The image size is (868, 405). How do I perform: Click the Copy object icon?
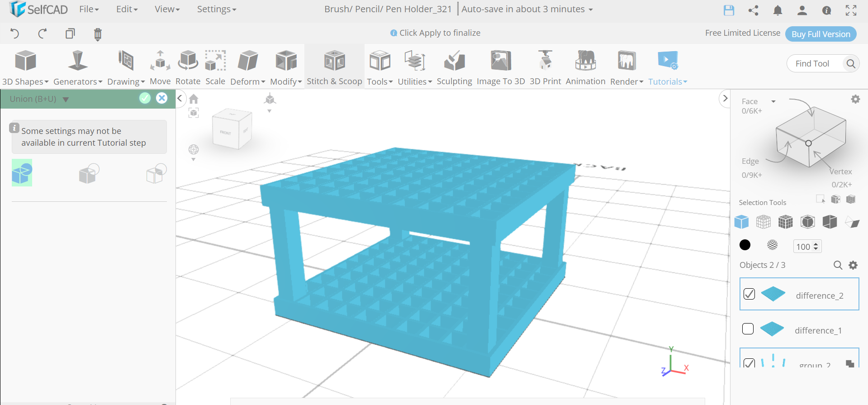click(70, 33)
